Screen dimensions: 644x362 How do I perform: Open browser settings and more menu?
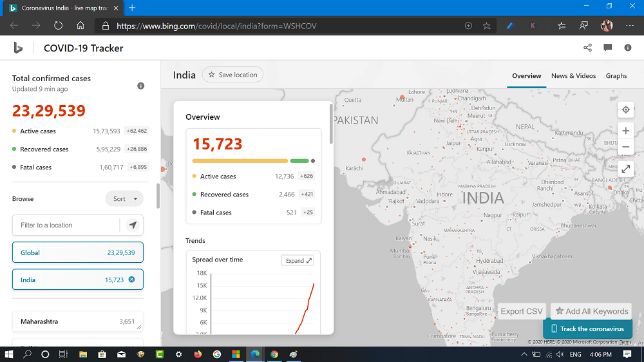pos(630,26)
